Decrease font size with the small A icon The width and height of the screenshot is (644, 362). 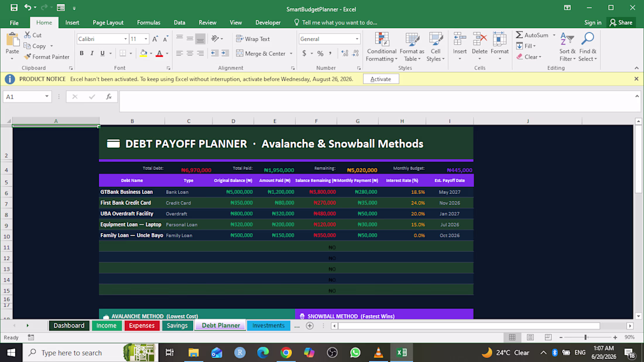166,39
